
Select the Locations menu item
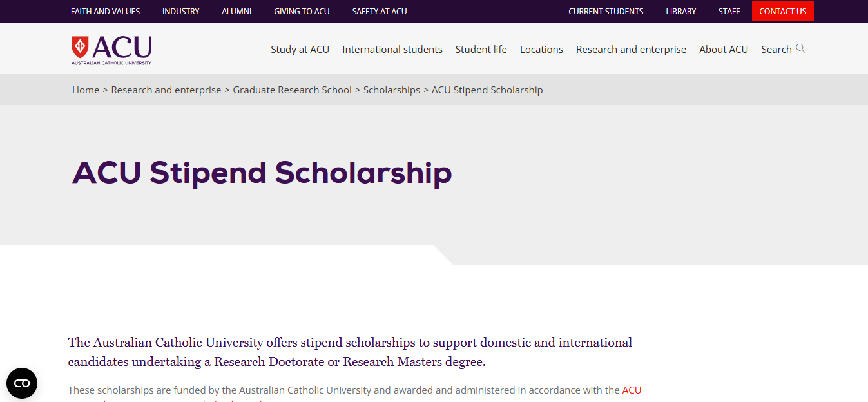point(541,49)
